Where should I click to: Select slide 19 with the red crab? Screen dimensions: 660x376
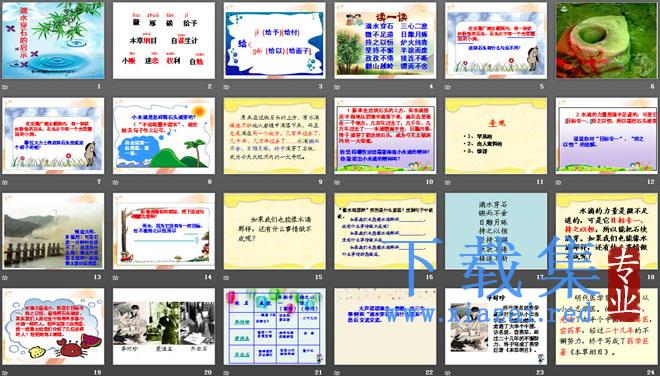(53, 326)
